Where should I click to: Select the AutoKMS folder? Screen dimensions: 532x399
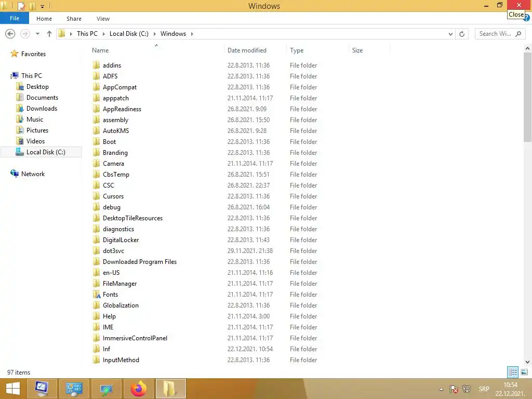coord(116,130)
